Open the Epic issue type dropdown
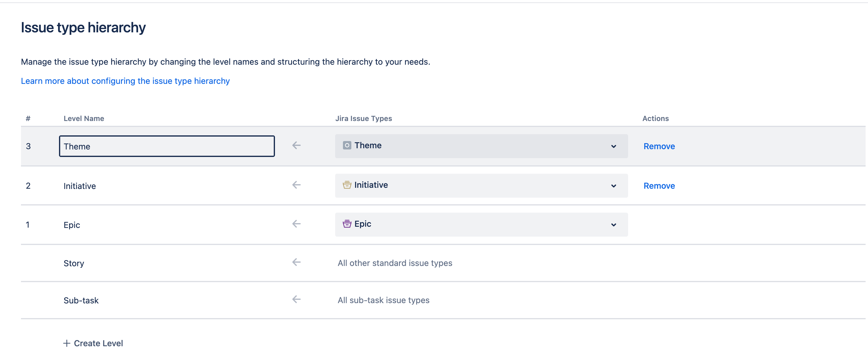This screenshot has height=363, width=868. pyautogui.click(x=481, y=224)
